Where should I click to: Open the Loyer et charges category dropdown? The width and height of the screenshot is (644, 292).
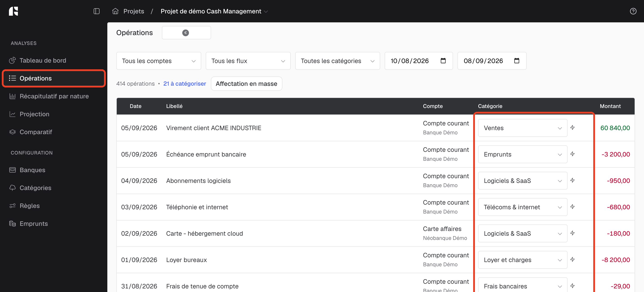(x=523, y=260)
